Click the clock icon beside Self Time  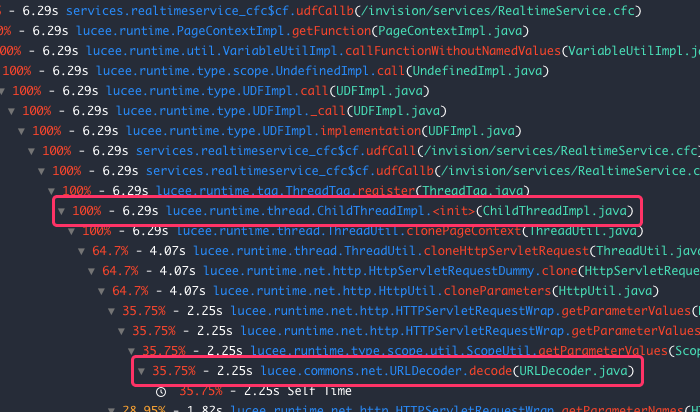click(x=161, y=391)
